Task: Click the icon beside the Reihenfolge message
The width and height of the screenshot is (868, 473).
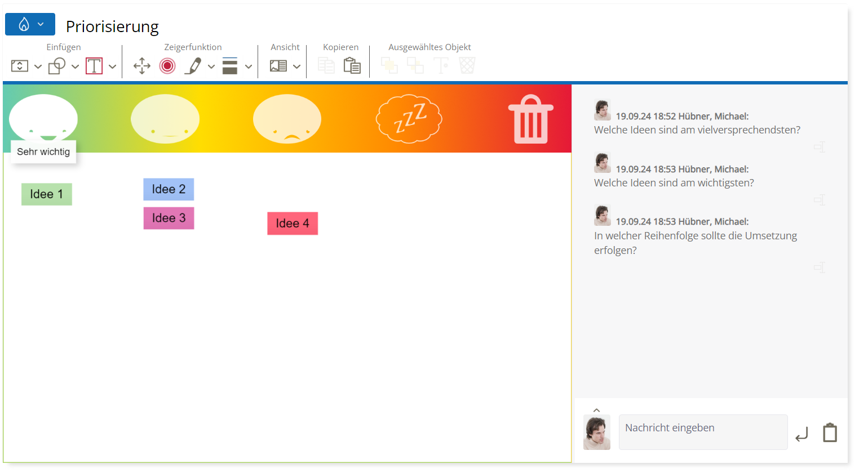Action: (x=820, y=267)
